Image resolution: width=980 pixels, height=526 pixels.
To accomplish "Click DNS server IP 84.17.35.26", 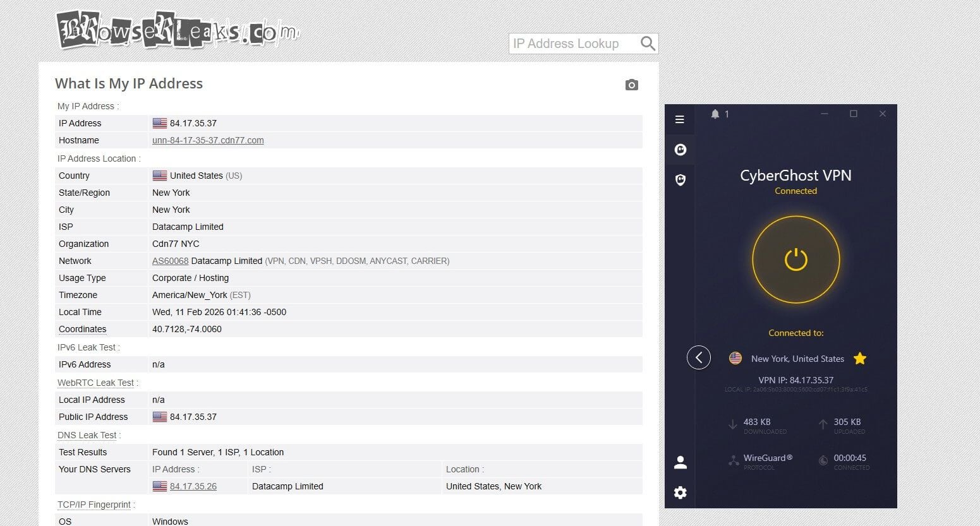I will point(193,486).
